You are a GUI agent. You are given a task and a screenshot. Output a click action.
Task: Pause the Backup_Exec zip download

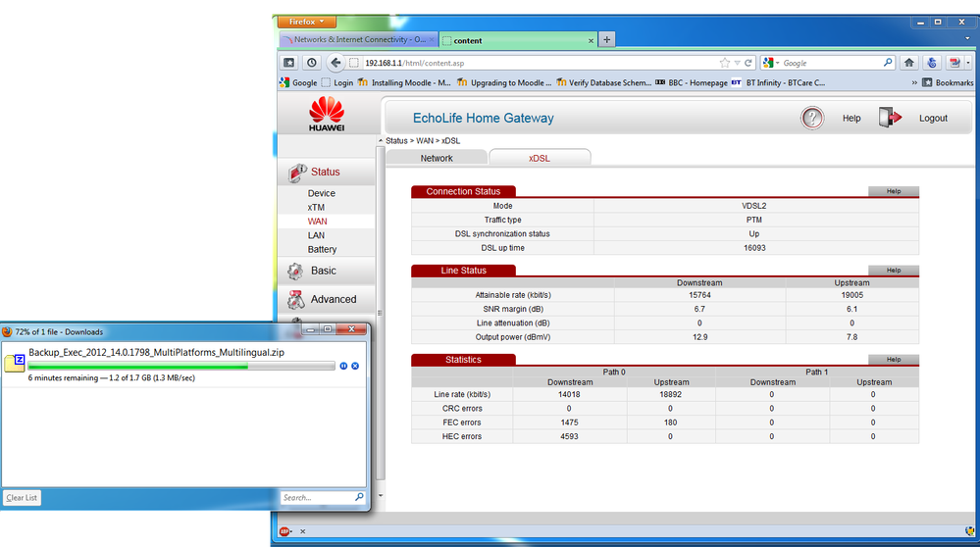click(343, 366)
